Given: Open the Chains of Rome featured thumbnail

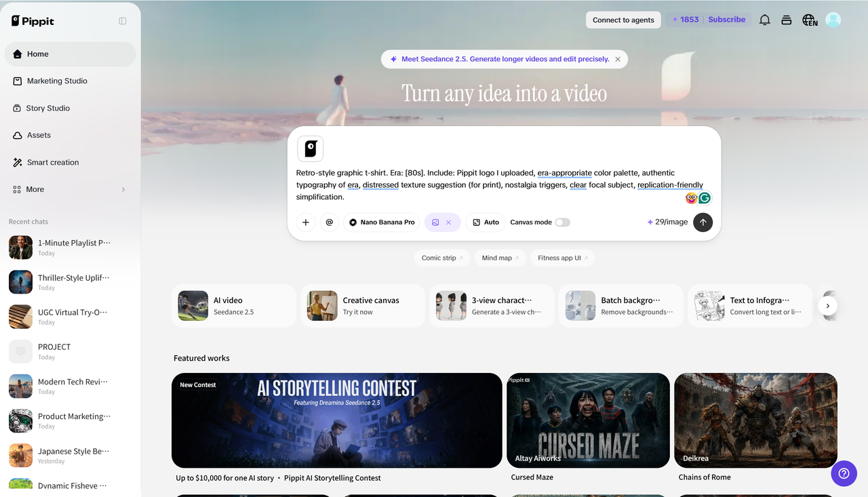Looking at the screenshot, I should (755, 420).
